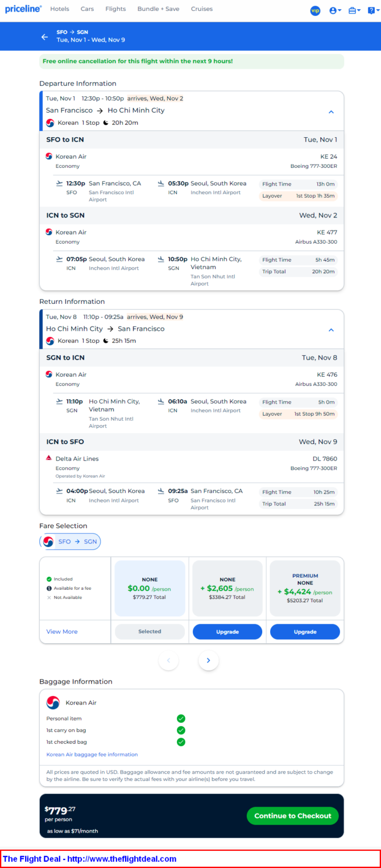
Task: Click the free online cancellation banner
Action: pyautogui.click(x=192, y=61)
